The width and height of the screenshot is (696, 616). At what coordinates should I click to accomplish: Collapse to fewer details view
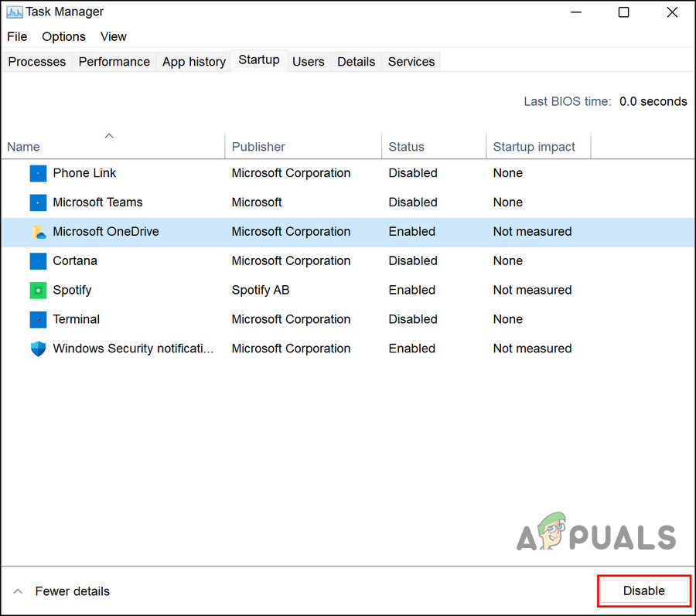[72, 590]
